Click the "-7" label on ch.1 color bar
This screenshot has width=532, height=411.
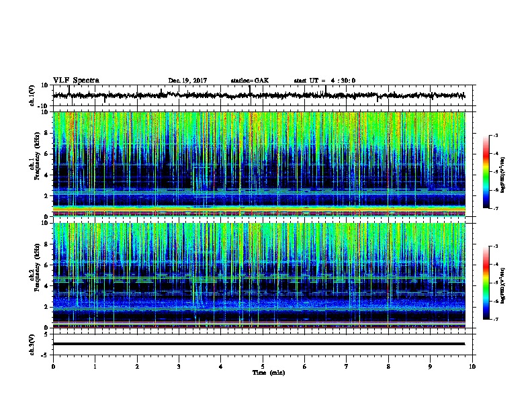[x=495, y=208]
